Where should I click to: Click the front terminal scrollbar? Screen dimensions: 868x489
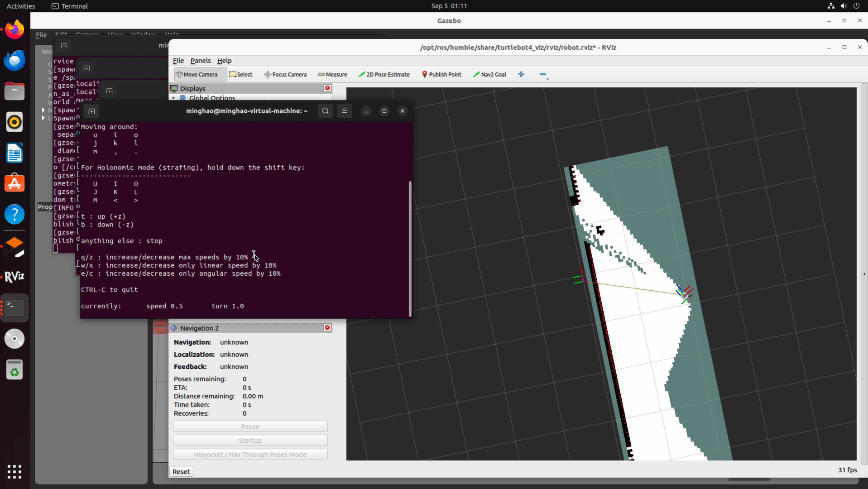(410, 249)
